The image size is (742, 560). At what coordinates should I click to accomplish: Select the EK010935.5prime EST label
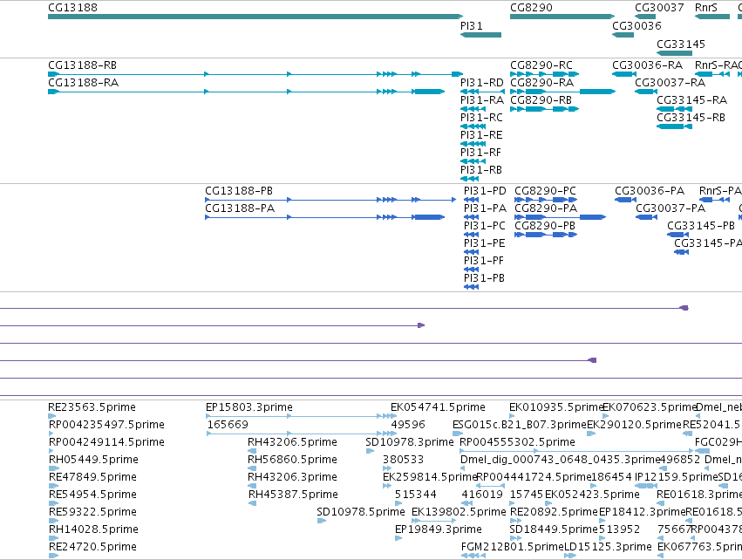[556, 407]
